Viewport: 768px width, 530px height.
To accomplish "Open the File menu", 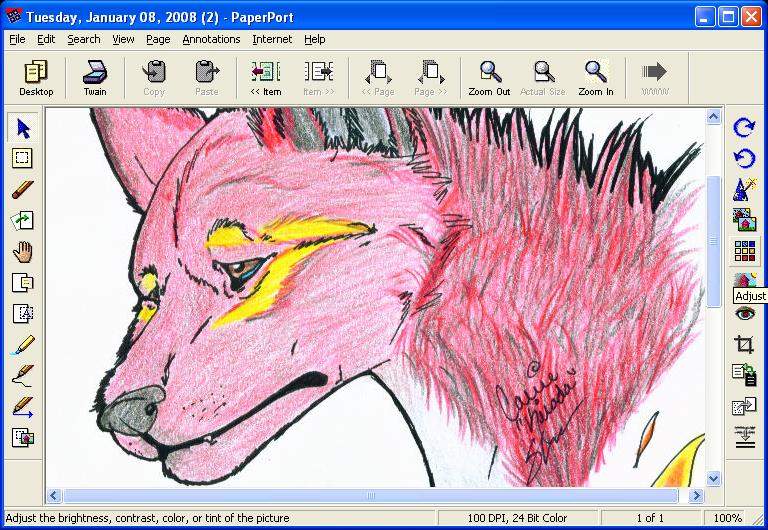I will point(17,39).
